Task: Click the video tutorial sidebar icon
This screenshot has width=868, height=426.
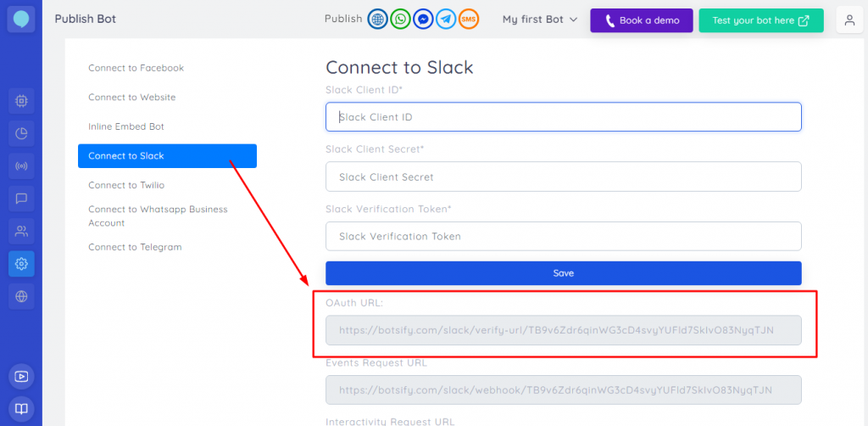Action: [21, 376]
